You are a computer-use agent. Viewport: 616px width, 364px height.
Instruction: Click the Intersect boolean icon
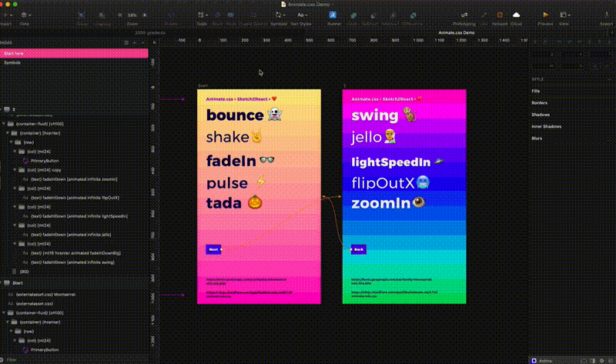393,15
